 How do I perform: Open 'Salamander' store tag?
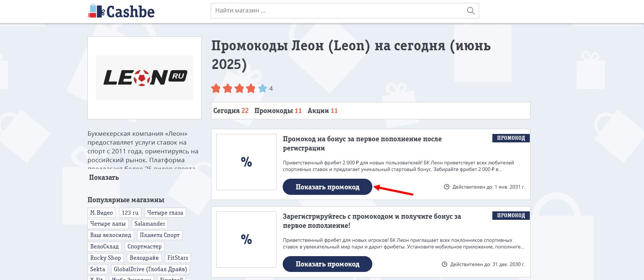tap(150, 224)
